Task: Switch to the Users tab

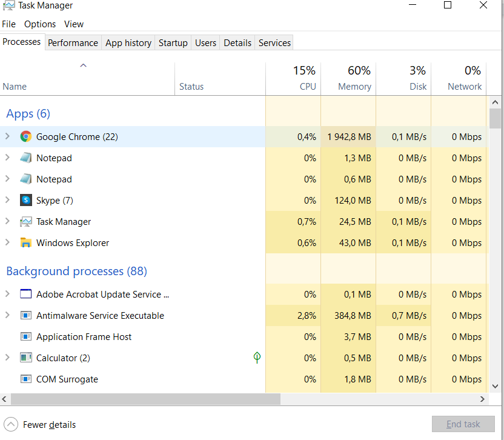Action: pyautogui.click(x=205, y=43)
